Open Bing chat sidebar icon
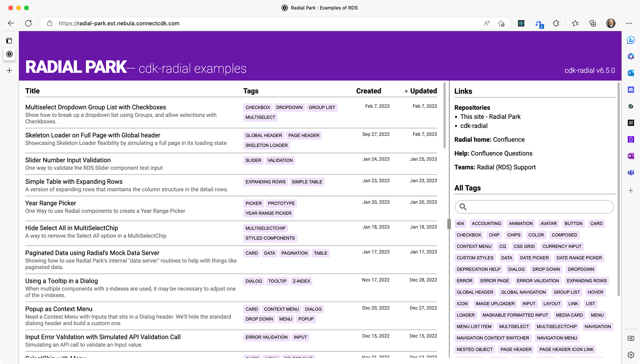Screen dimensions: 640x364 coord(631,40)
